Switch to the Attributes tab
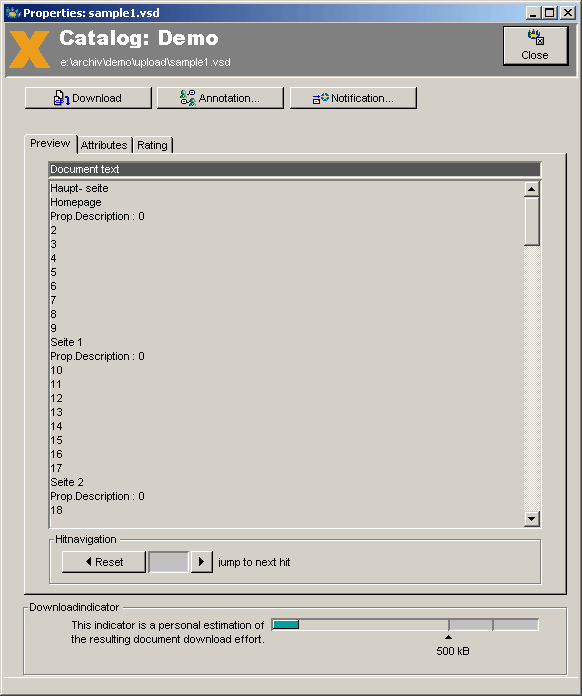The image size is (582, 696). click(x=104, y=145)
